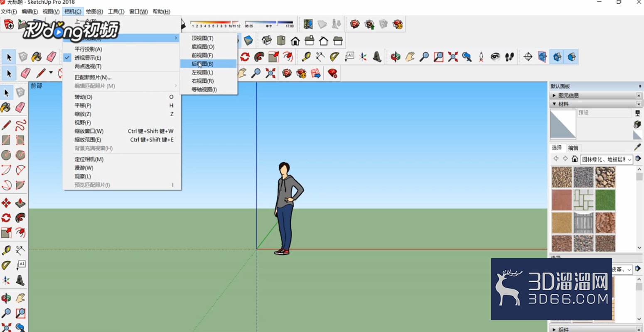Select 等轴视图(I) from submenu
Screen dimensions: 644x332
(x=209, y=90)
